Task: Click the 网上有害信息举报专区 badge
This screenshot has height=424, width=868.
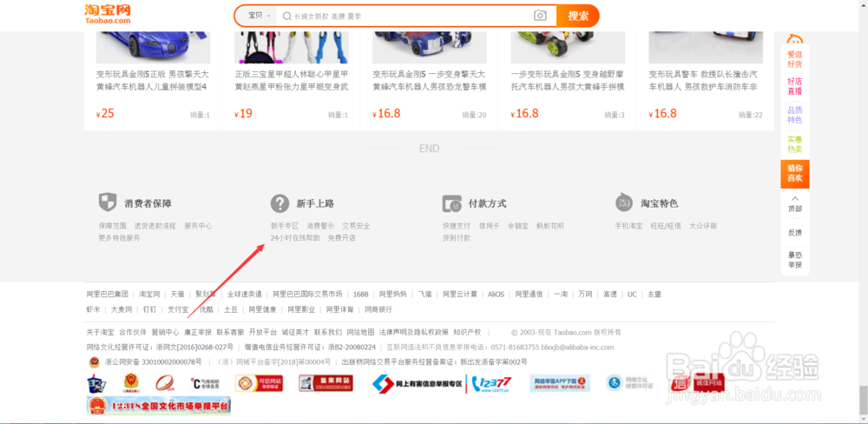Action: pyautogui.click(x=417, y=383)
